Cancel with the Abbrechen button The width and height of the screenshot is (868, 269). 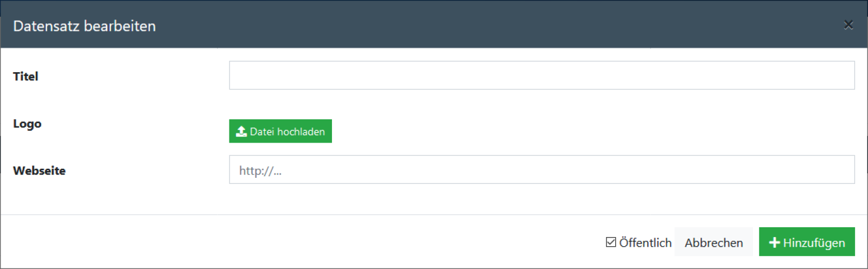point(714,242)
